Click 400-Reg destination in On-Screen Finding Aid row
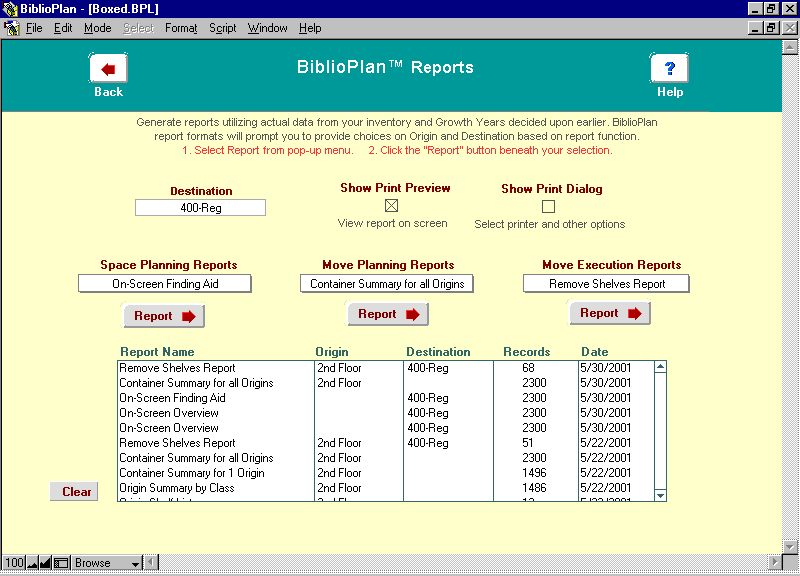 [428, 398]
